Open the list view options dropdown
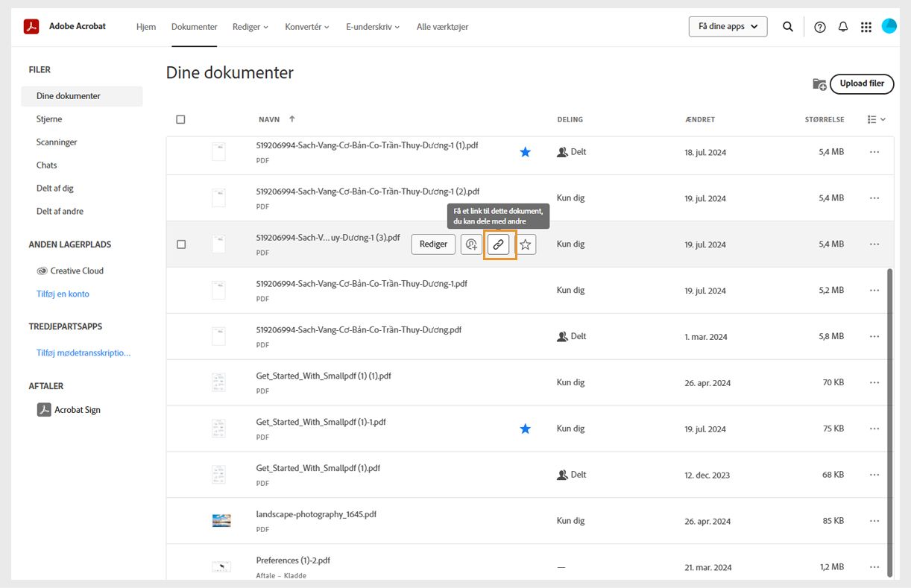The image size is (911, 588). [877, 119]
